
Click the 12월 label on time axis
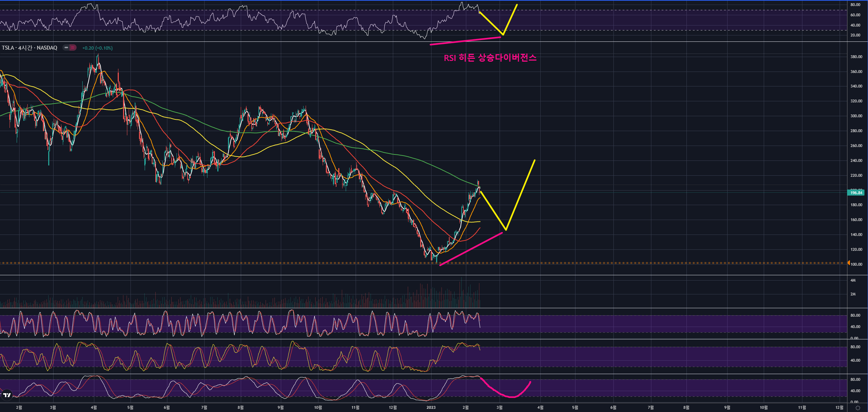(x=393, y=407)
